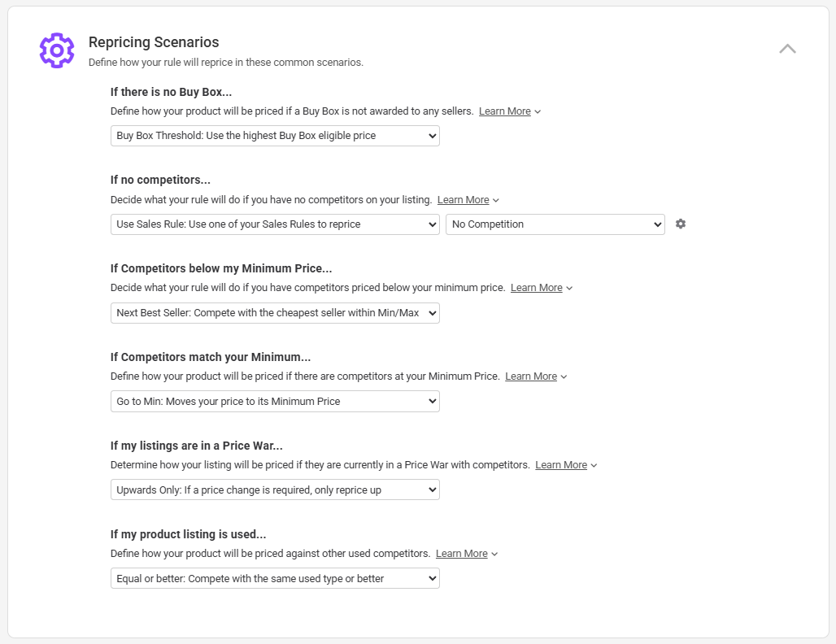Click Learn More for competitors matching Minimum
This screenshot has width=836, height=644.
point(530,376)
